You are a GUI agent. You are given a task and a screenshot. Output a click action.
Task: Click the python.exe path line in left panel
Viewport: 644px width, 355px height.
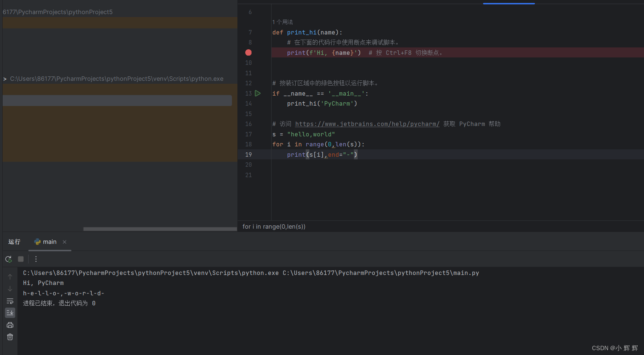tap(116, 79)
